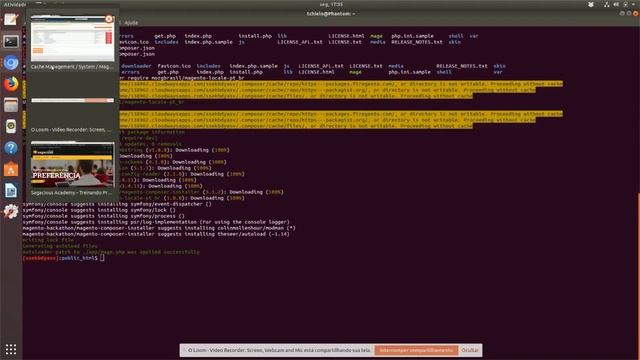Open the Atividades overview

point(15,4)
